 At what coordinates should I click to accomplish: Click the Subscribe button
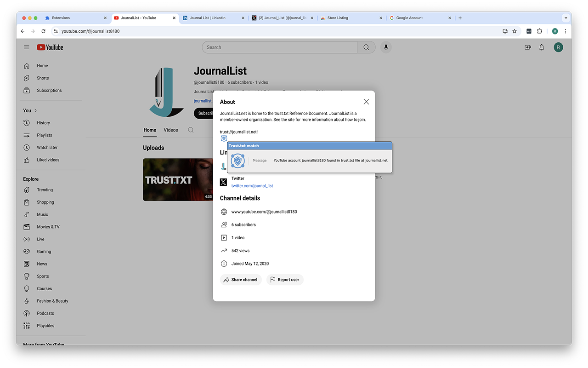click(x=204, y=113)
